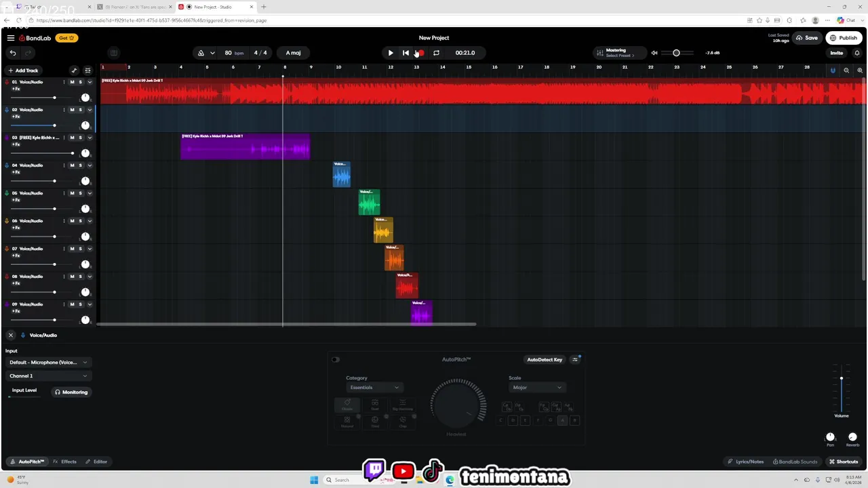
Task: Select the green clip on track 05
Action: coord(370,202)
